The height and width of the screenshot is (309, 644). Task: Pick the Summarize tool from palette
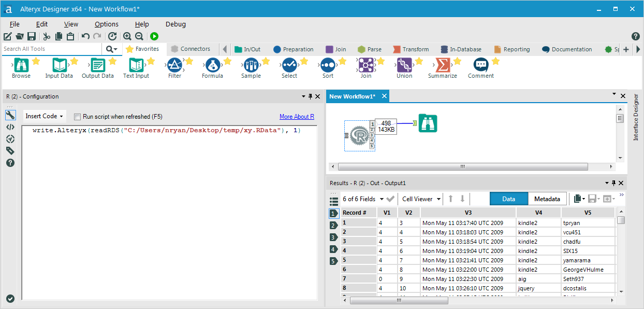442,65
